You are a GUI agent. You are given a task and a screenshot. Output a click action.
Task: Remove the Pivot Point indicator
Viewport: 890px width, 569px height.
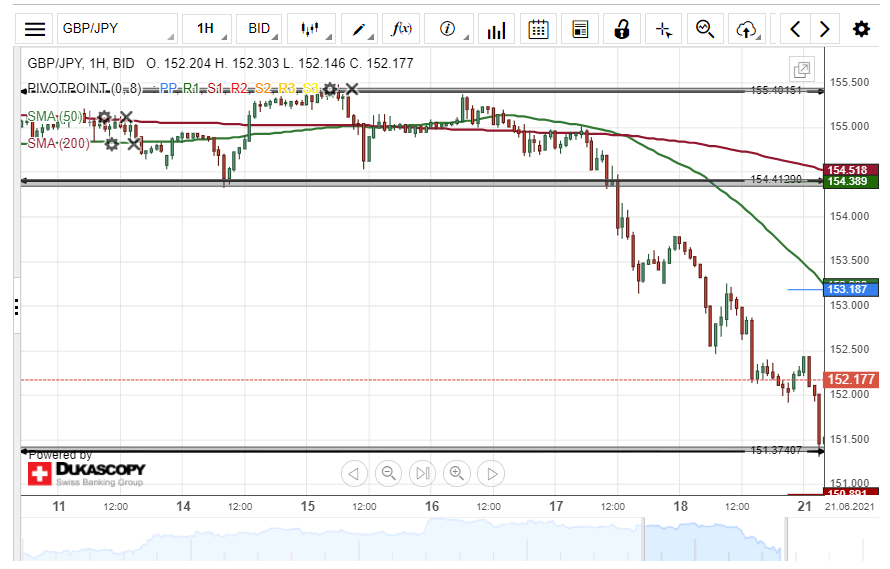tap(351, 89)
